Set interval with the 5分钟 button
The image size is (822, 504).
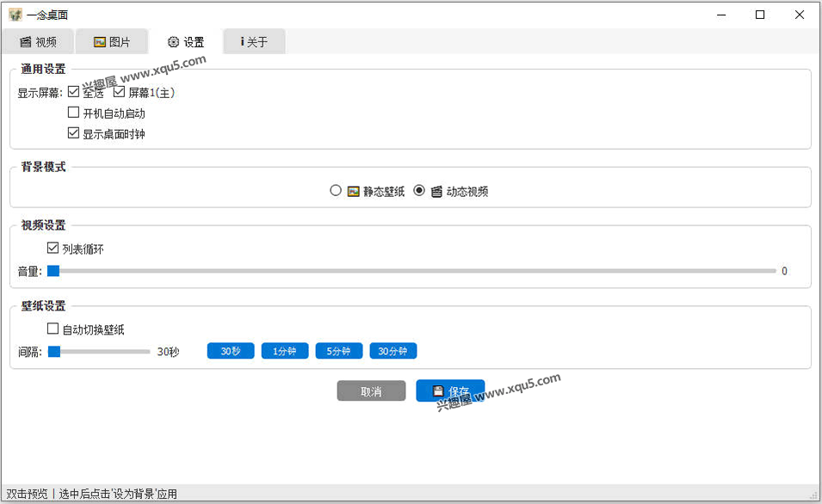[339, 351]
